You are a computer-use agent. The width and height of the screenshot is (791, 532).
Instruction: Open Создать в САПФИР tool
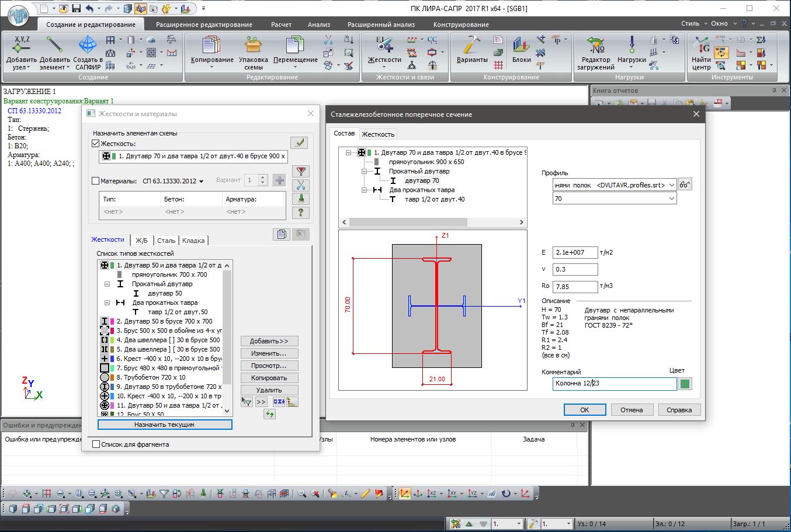tap(88, 45)
